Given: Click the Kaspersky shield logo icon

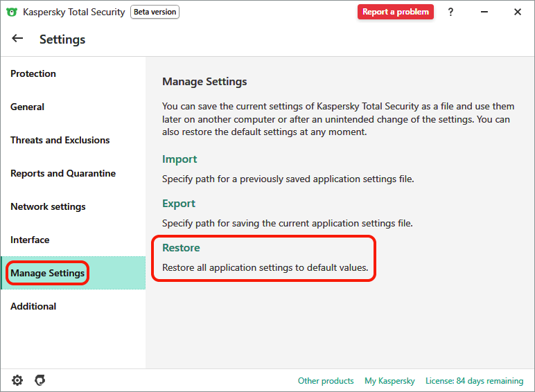Looking at the screenshot, I should pyautogui.click(x=12, y=12).
